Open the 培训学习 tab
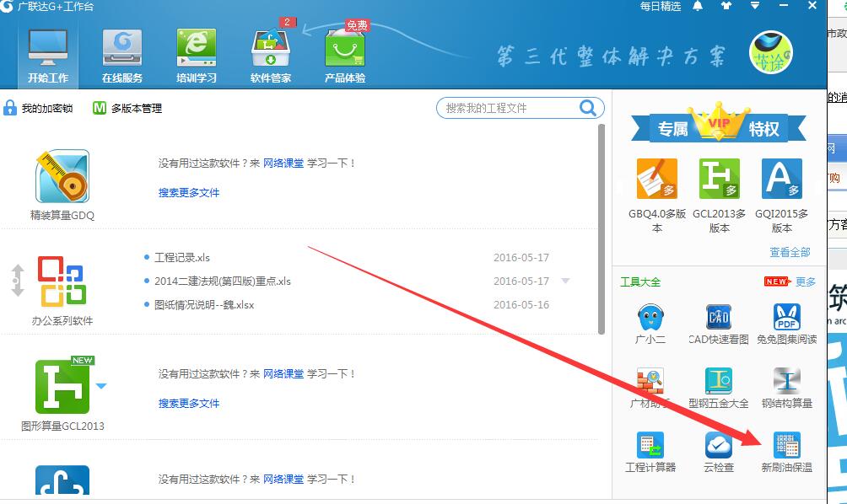Screen dimensions: 847x504 pyautogui.click(x=196, y=56)
